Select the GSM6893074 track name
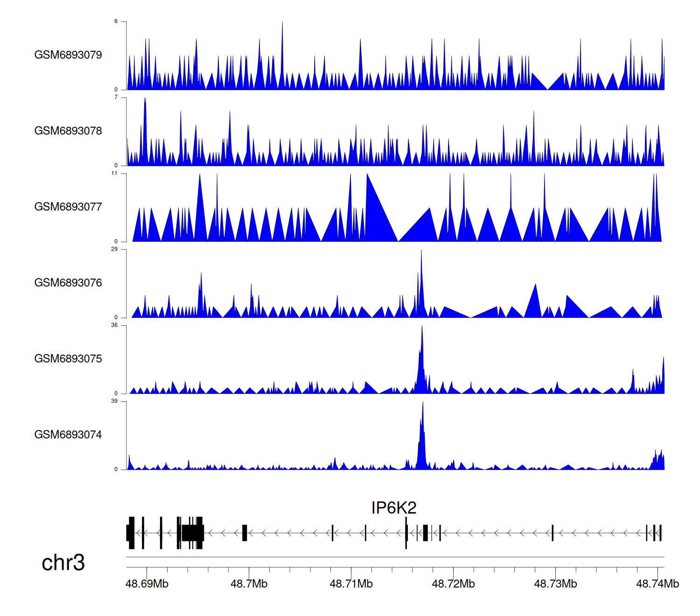700x616 pixels. point(68,435)
